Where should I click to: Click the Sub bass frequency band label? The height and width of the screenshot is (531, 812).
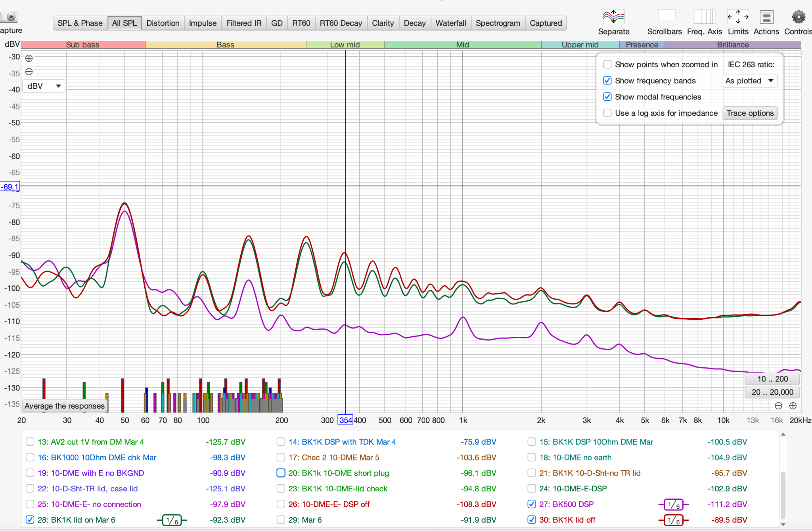tap(82, 45)
